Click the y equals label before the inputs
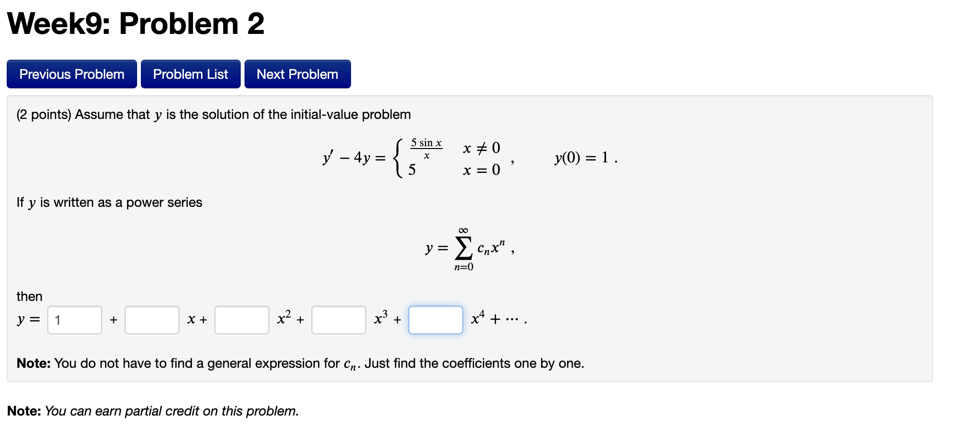This screenshot has height=427, width=980. pos(27,320)
